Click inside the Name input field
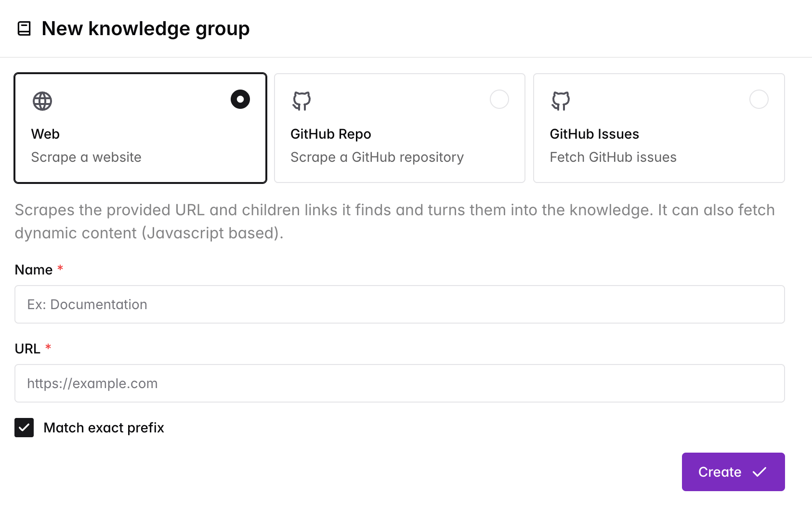Screen dimensions: 812x521 (399, 304)
